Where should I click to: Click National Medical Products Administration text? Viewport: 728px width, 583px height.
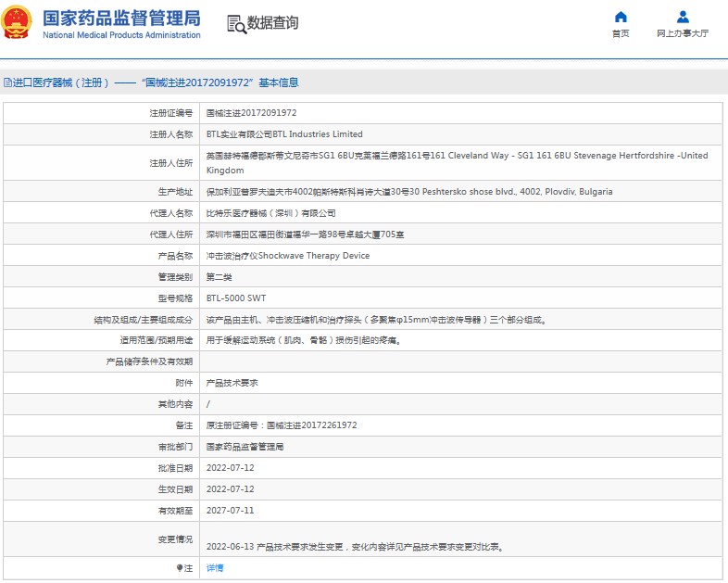tap(121, 35)
